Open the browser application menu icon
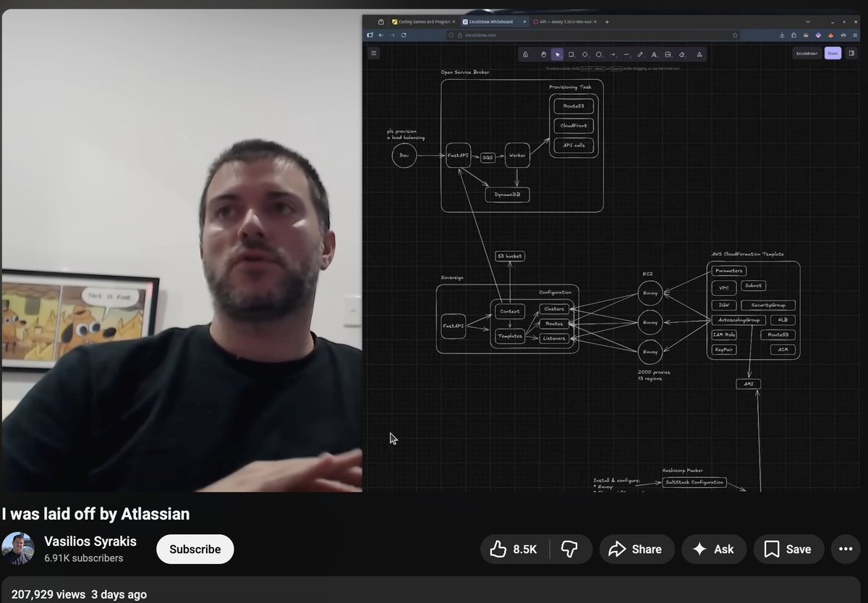Viewport: 868px width, 603px height. tap(856, 35)
